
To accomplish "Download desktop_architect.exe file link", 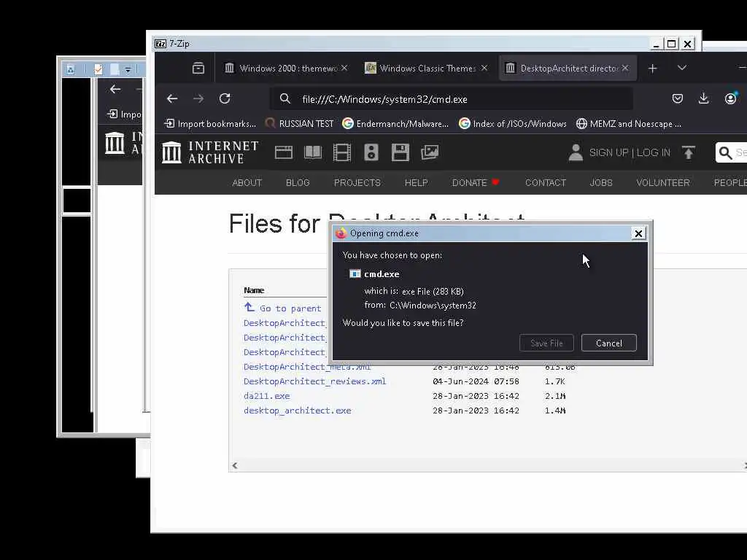I will coord(298,411).
